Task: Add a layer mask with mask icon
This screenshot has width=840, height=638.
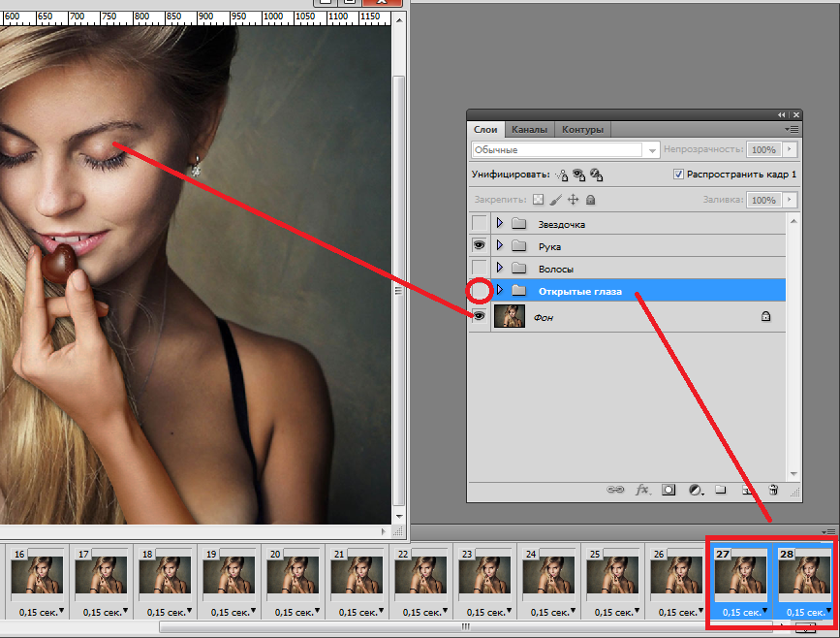Action: click(x=669, y=491)
